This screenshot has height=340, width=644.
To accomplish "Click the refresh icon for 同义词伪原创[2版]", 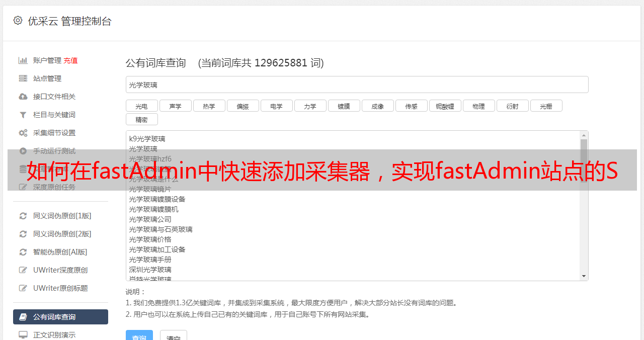I will tap(23, 234).
